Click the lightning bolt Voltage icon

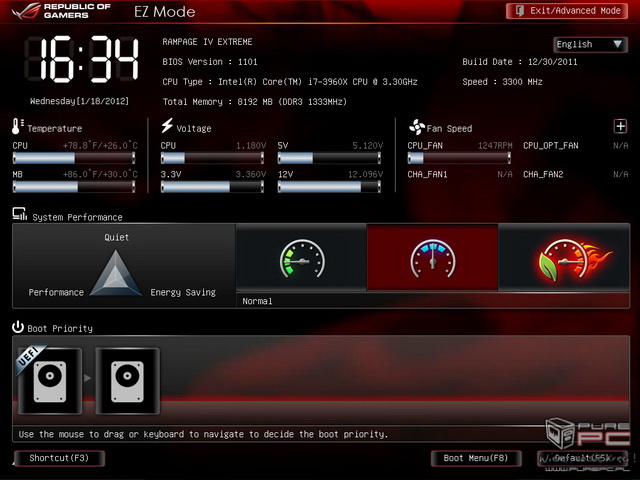(x=167, y=126)
